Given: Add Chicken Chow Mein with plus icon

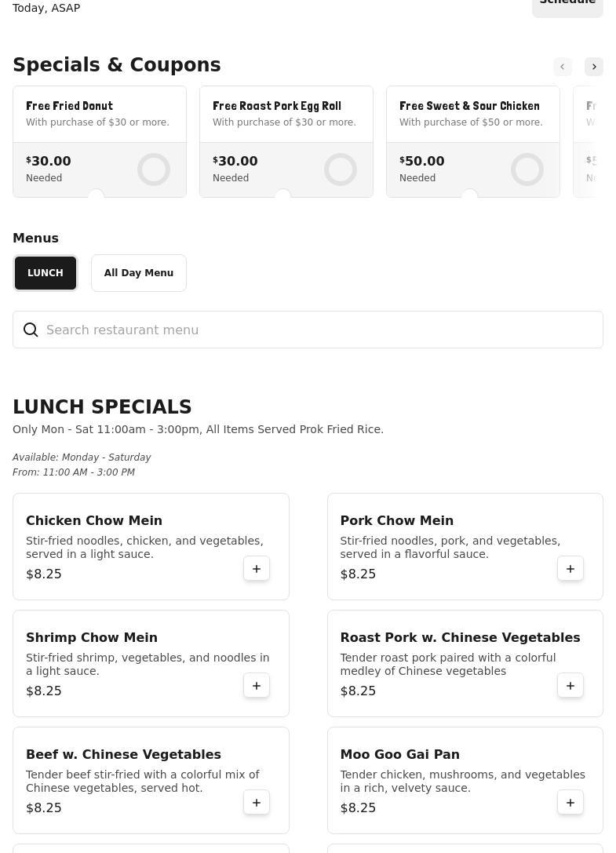Looking at the screenshot, I should click(x=257, y=568).
